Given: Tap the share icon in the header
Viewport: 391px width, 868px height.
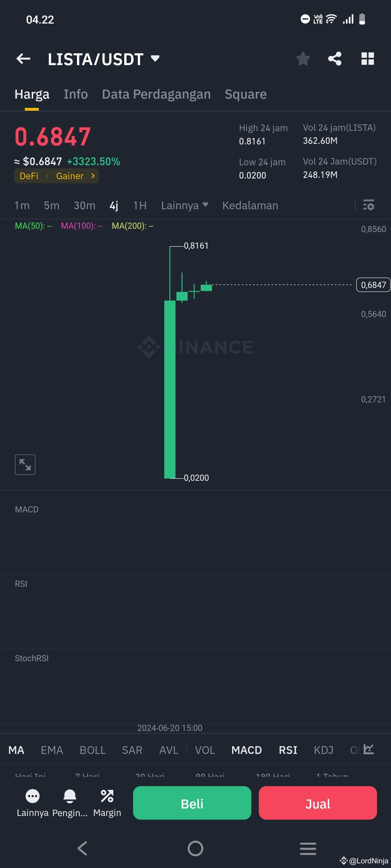Looking at the screenshot, I should pos(335,59).
